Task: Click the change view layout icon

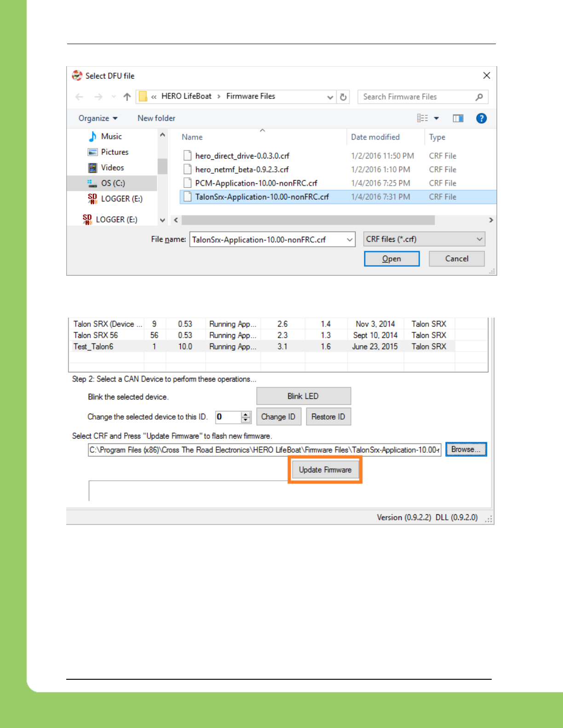Action: click(422, 119)
